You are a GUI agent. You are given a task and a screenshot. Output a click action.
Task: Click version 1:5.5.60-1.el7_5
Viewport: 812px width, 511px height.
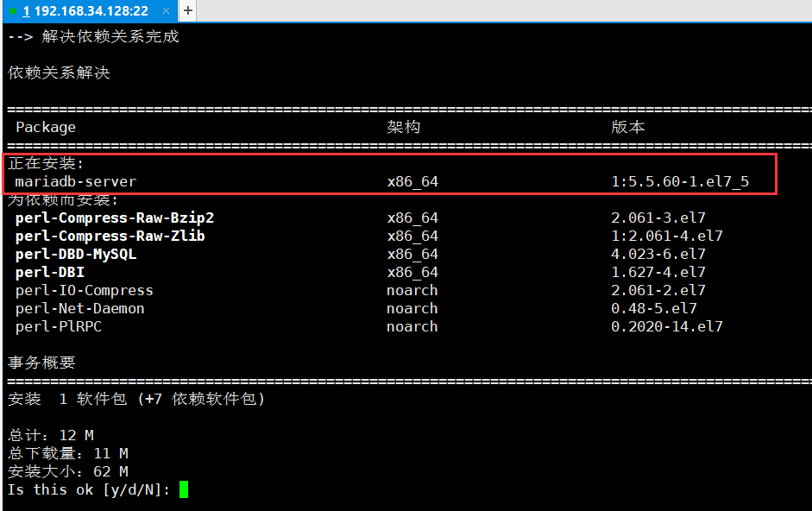(x=680, y=182)
